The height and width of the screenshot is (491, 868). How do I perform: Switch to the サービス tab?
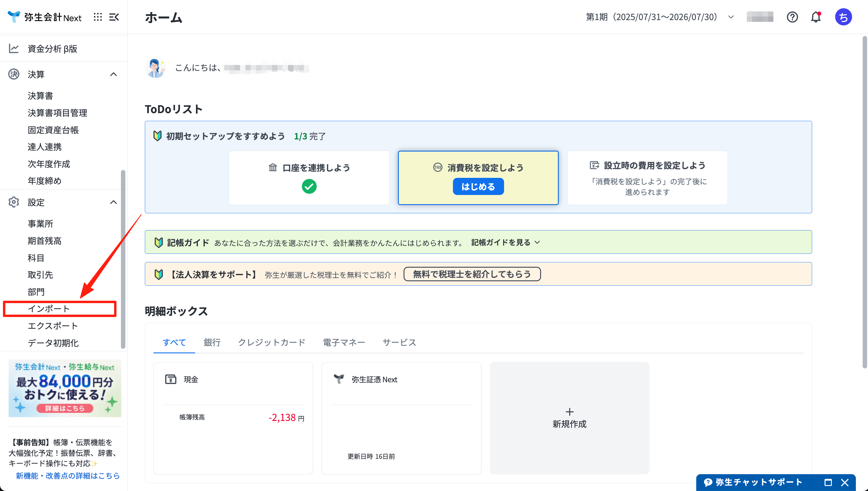[399, 342]
